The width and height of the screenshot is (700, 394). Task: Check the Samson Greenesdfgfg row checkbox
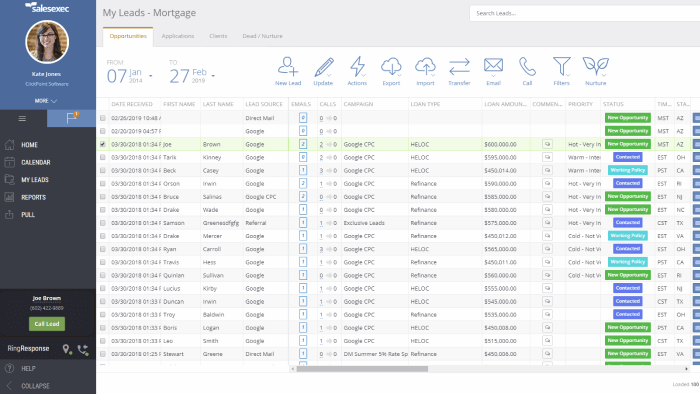(103, 223)
